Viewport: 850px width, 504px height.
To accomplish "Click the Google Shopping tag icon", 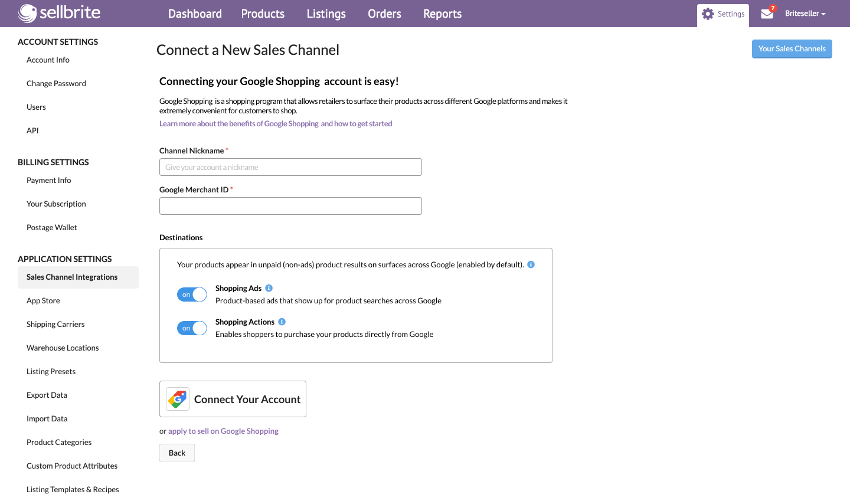I will pos(178,399).
